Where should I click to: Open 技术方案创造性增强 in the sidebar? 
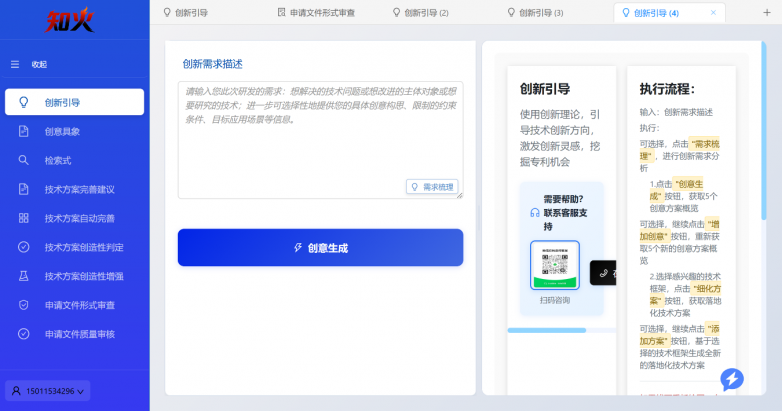coord(83,276)
